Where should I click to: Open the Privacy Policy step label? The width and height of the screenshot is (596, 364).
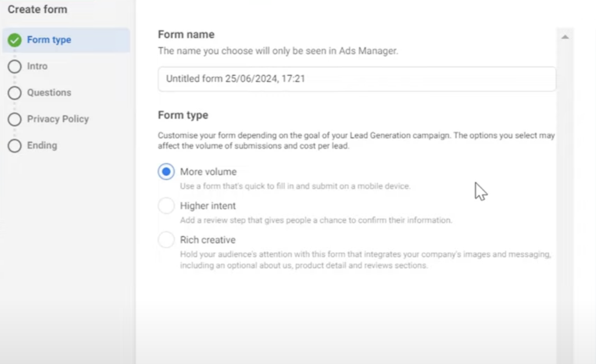coord(58,119)
